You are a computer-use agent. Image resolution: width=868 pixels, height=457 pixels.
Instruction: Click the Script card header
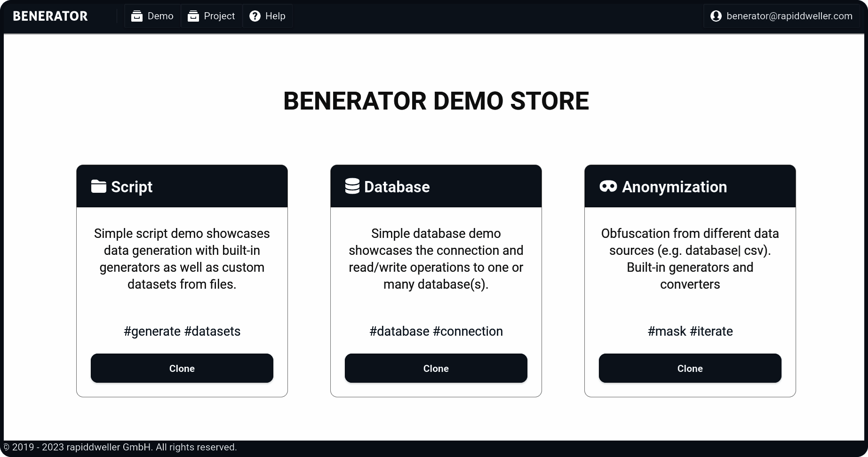click(x=182, y=186)
